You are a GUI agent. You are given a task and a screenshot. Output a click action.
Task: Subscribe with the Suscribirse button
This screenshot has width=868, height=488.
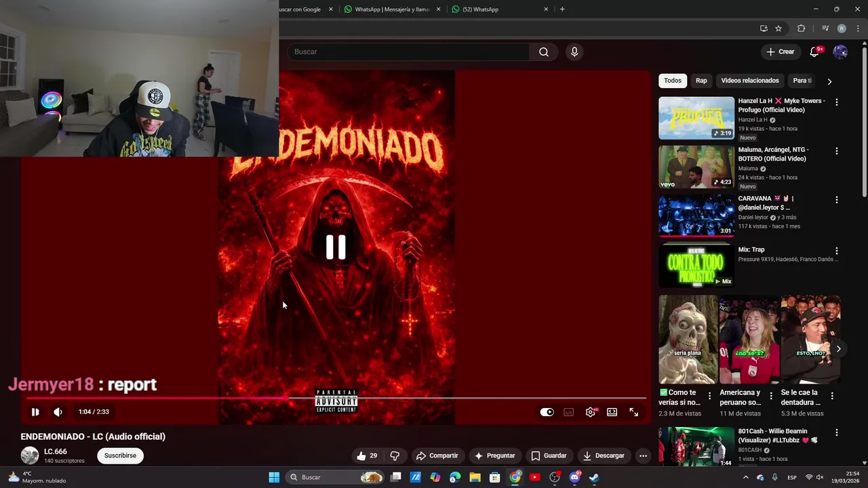(x=120, y=455)
